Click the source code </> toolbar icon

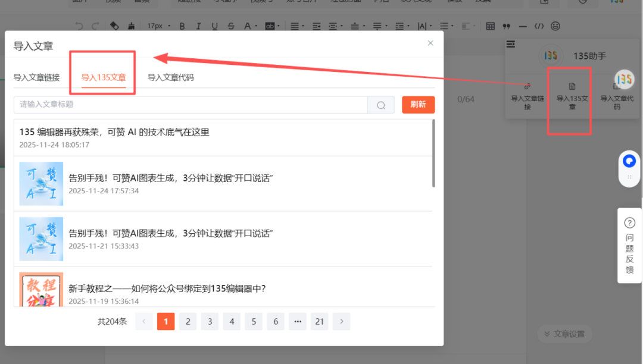point(539,26)
